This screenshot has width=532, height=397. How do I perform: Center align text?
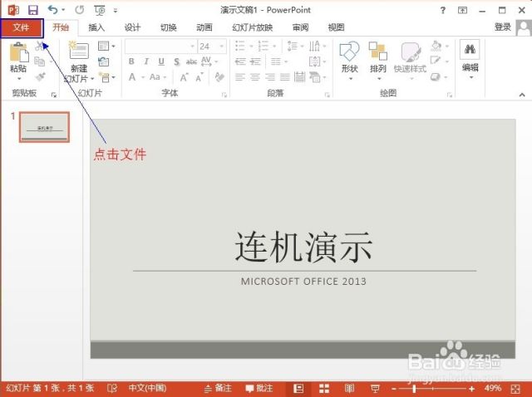tap(255, 77)
